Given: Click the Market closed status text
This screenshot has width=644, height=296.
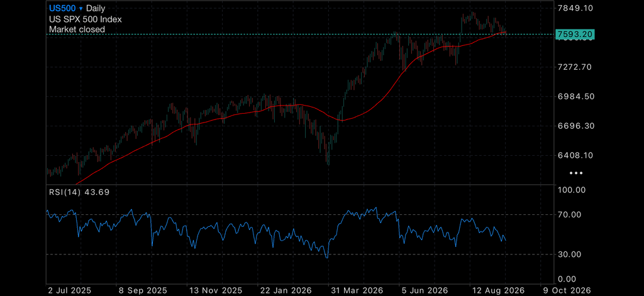Looking at the screenshot, I should (x=77, y=29).
